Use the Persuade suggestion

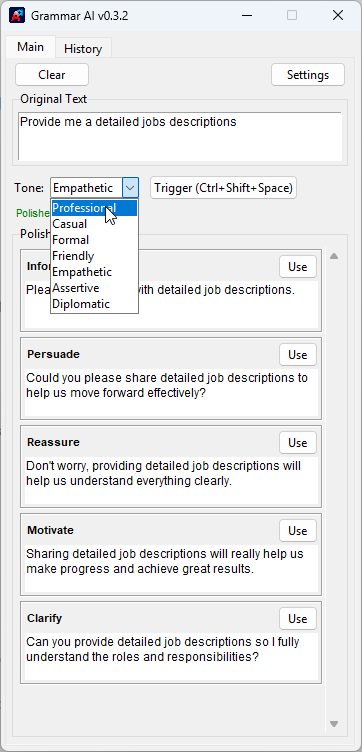pos(298,355)
